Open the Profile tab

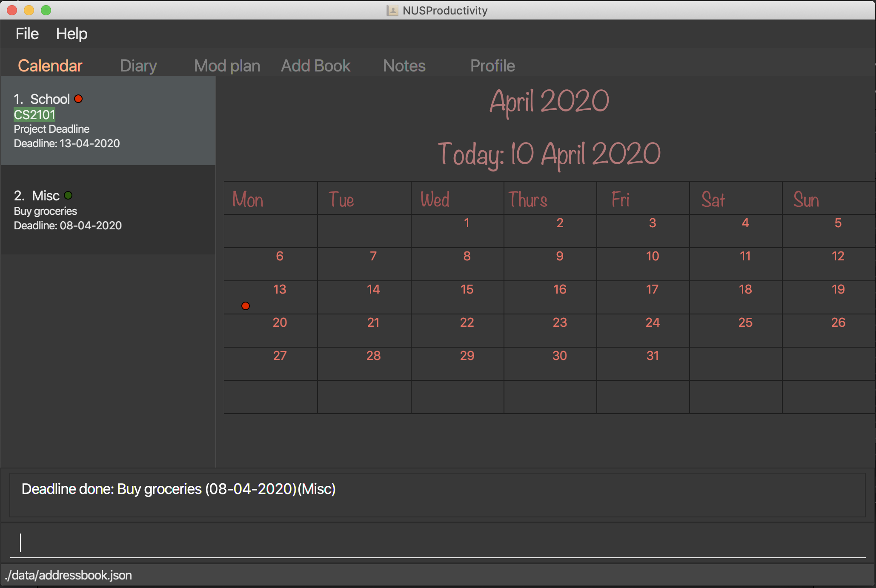(492, 66)
